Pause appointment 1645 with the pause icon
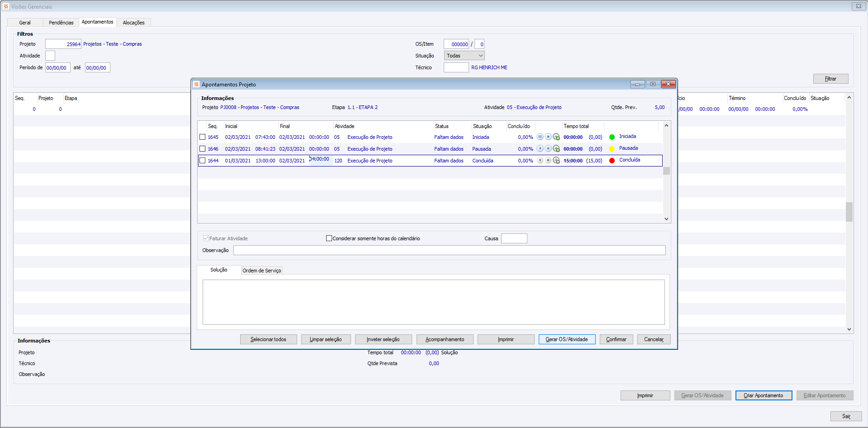 point(540,137)
